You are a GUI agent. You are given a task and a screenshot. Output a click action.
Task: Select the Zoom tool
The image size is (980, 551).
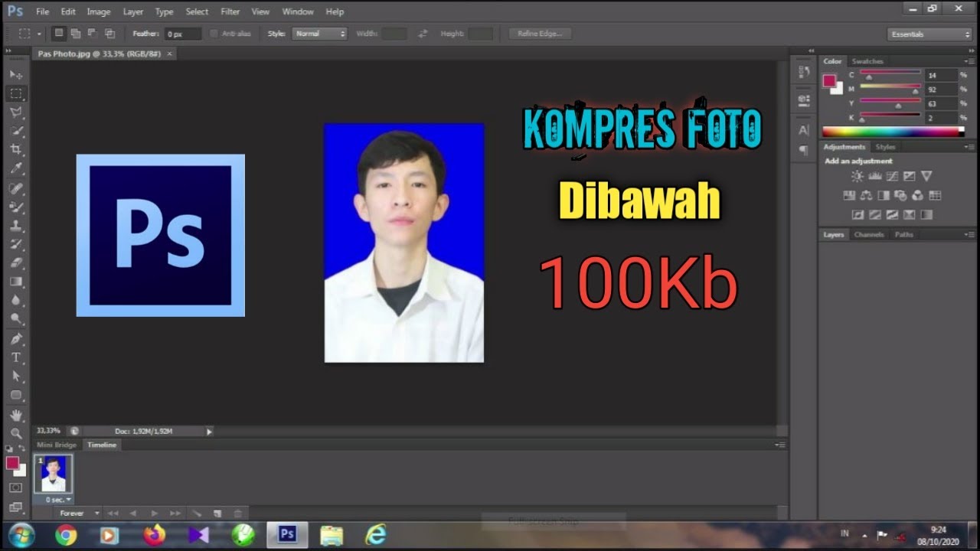pyautogui.click(x=16, y=433)
